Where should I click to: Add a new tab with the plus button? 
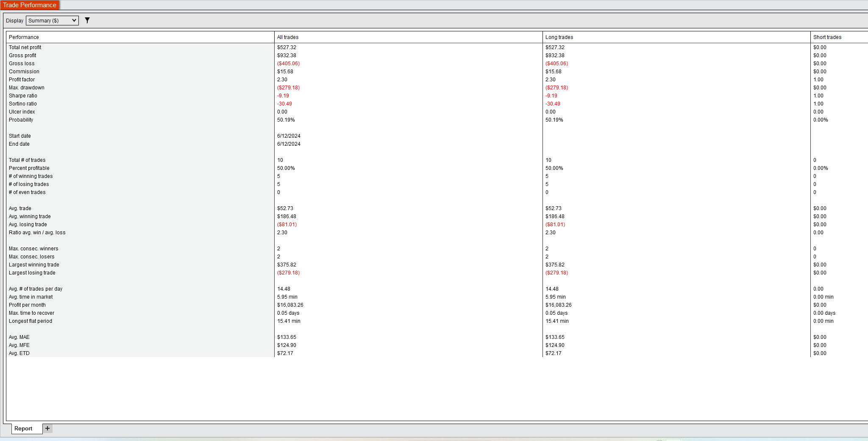tap(47, 428)
